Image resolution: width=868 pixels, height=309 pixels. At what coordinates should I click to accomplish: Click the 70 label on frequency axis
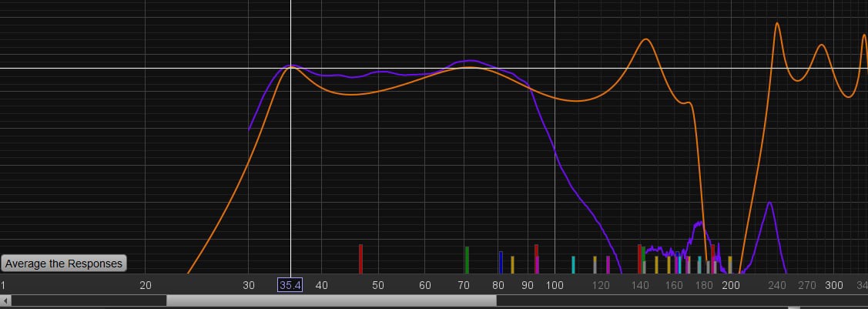point(464,286)
